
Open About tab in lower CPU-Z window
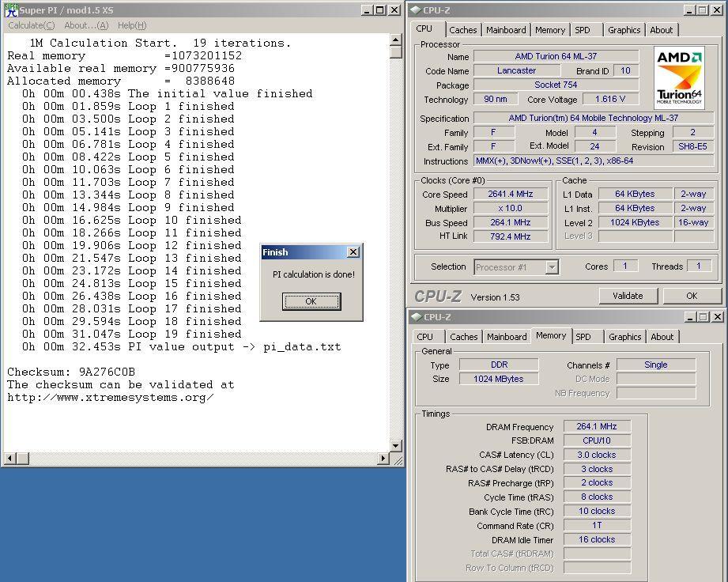tap(662, 337)
